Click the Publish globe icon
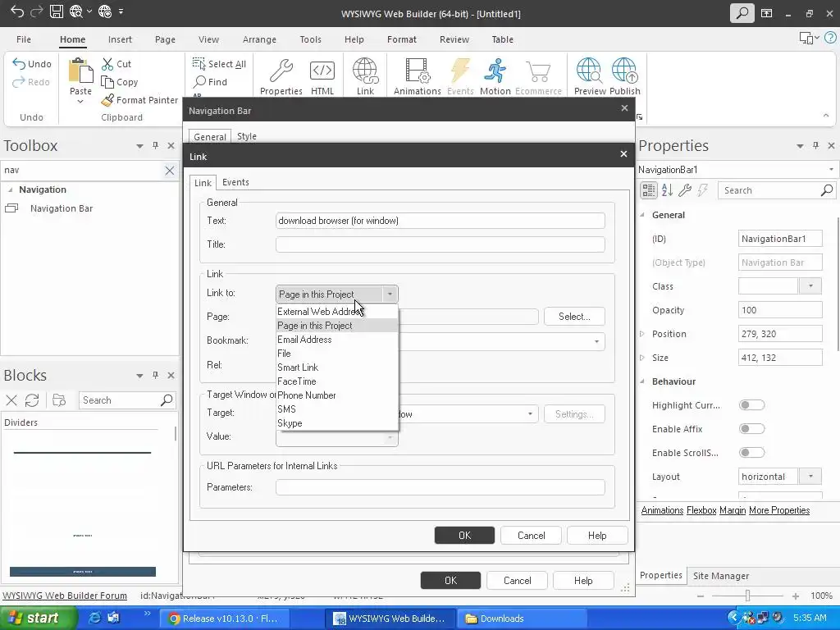The image size is (840, 630). 624,71
